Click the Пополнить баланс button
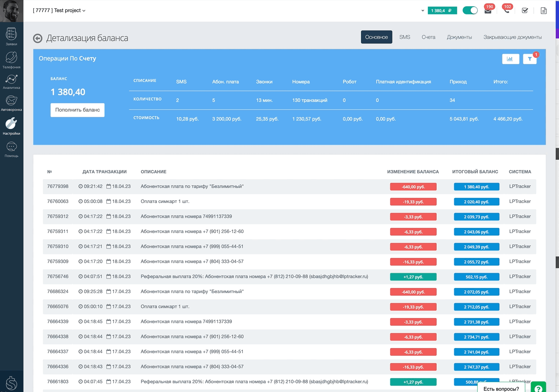This screenshot has width=559, height=392. pos(78,110)
